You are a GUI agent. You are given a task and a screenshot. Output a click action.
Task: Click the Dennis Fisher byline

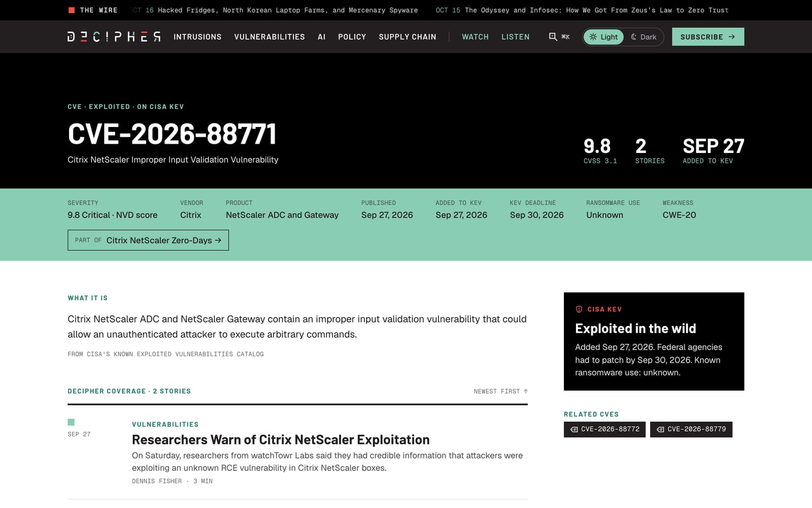tap(157, 481)
